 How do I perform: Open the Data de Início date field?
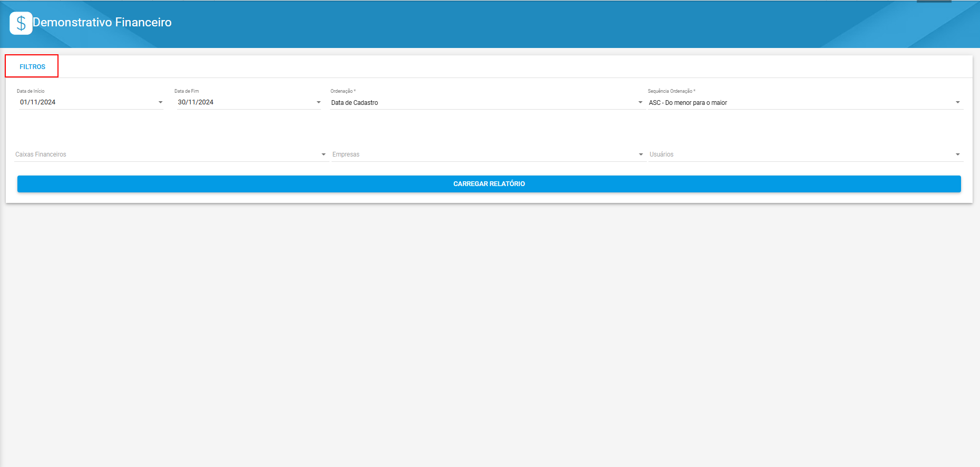91,102
